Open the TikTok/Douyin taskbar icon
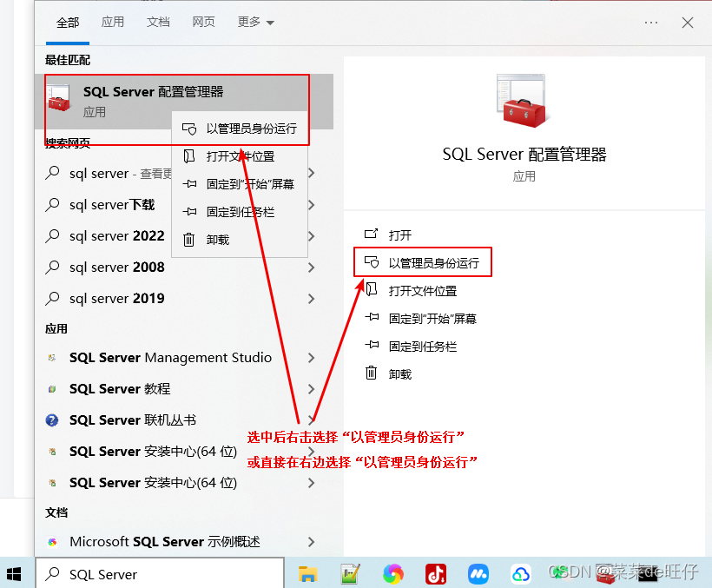Image resolution: width=712 pixels, height=588 pixels. tap(436, 574)
